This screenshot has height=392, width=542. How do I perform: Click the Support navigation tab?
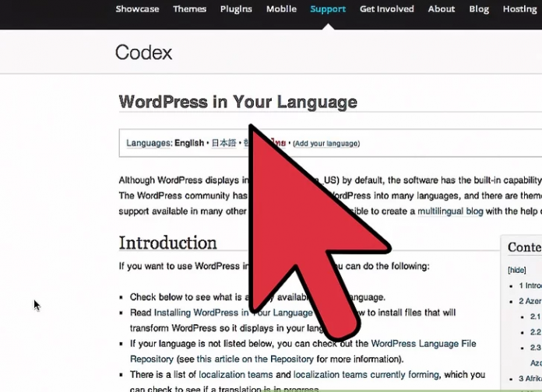click(328, 9)
